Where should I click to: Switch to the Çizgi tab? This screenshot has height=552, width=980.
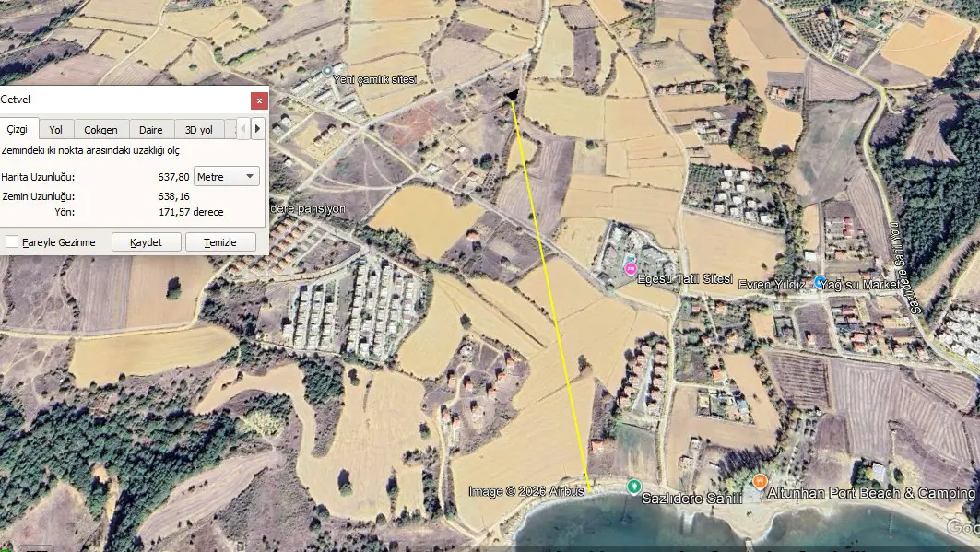pos(18,129)
